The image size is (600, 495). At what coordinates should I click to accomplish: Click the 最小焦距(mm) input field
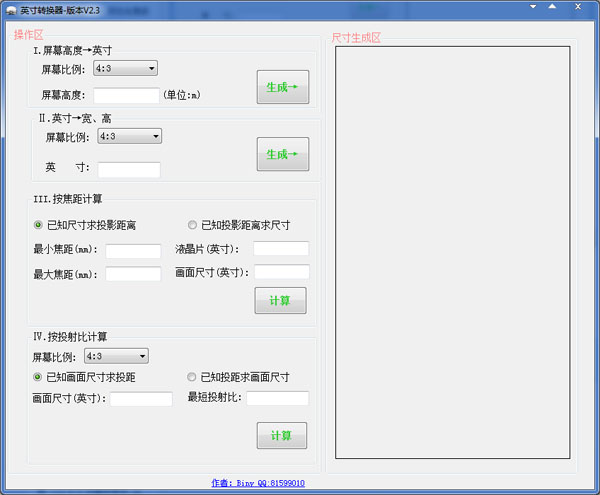pos(133,251)
